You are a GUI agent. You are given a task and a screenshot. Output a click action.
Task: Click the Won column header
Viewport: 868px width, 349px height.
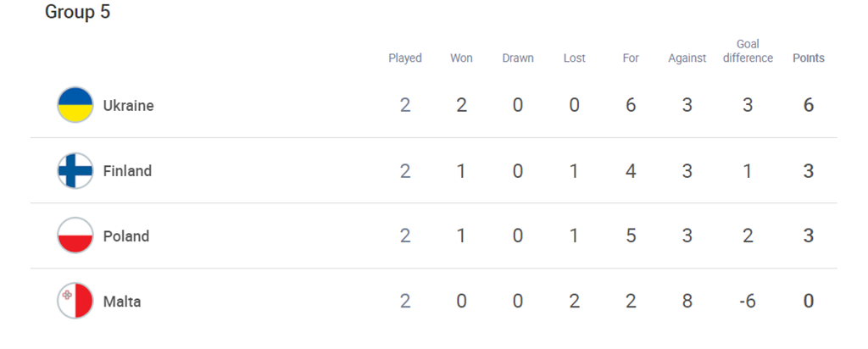point(461,58)
